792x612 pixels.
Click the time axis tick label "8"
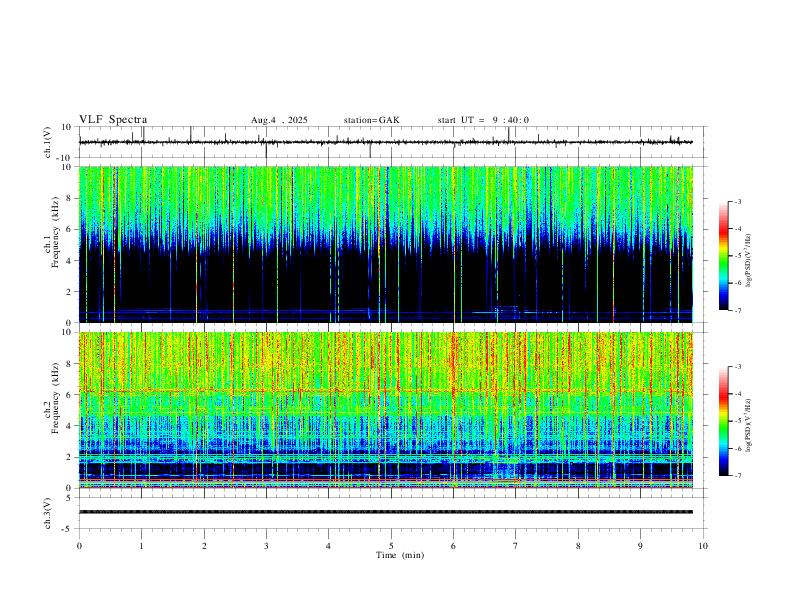click(578, 546)
